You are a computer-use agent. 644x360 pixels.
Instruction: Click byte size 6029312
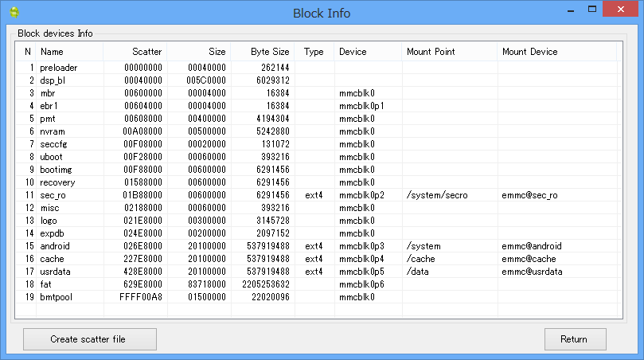point(273,80)
